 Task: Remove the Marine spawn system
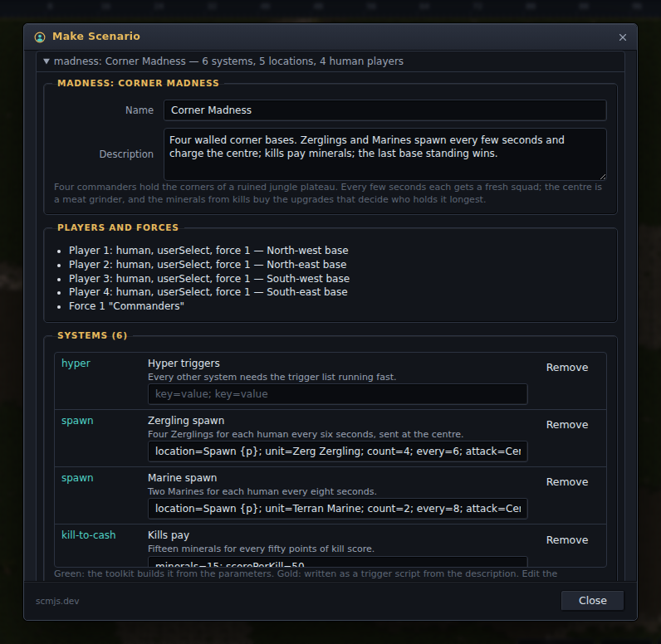tap(566, 482)
